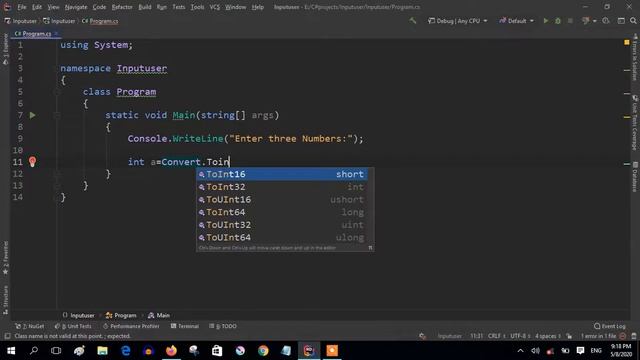This screenshot has width=640, height=360.
Task: Open the Navigate menu
Action: 76,7
